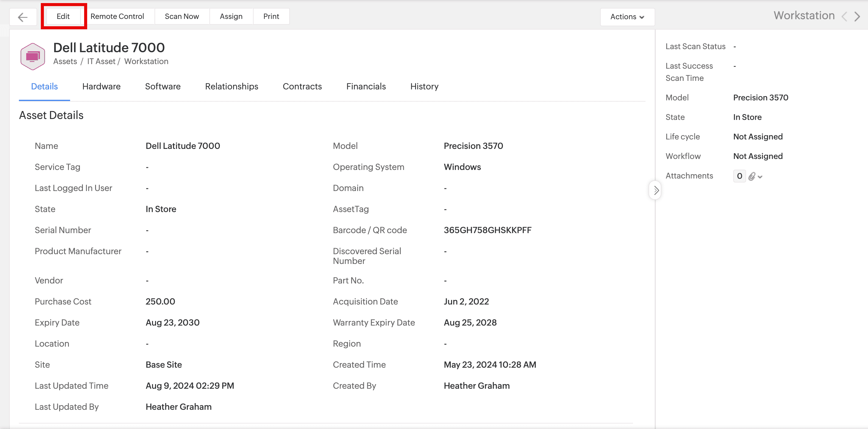Open the Actions dropdown
The width and height of the screenshot is (868, 429).
tap(627, 17)
